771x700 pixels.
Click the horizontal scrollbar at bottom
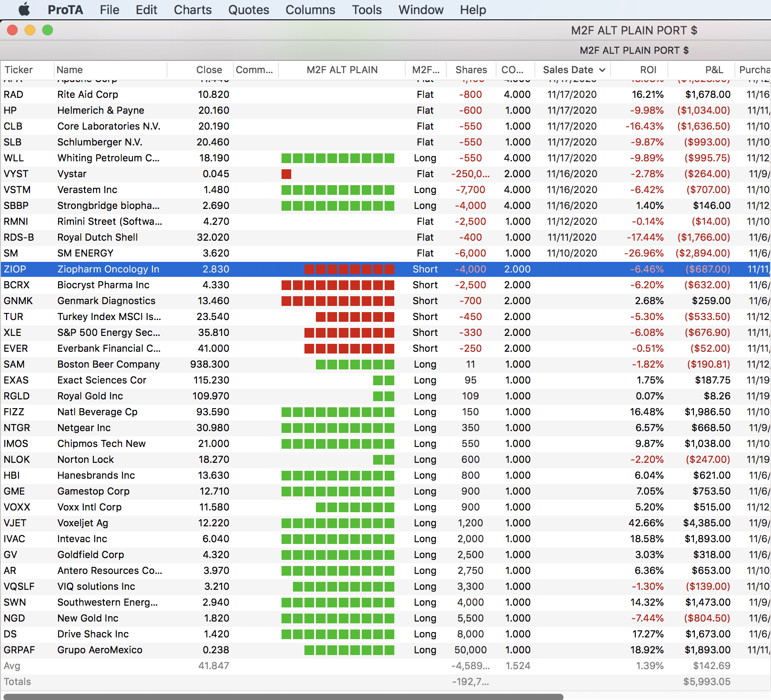283,696
